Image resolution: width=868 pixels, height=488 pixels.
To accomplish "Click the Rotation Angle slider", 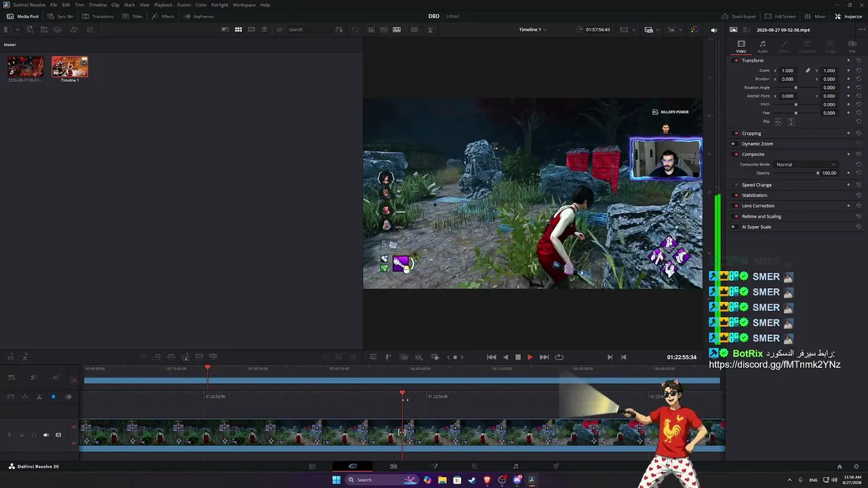I will (796, 87).
